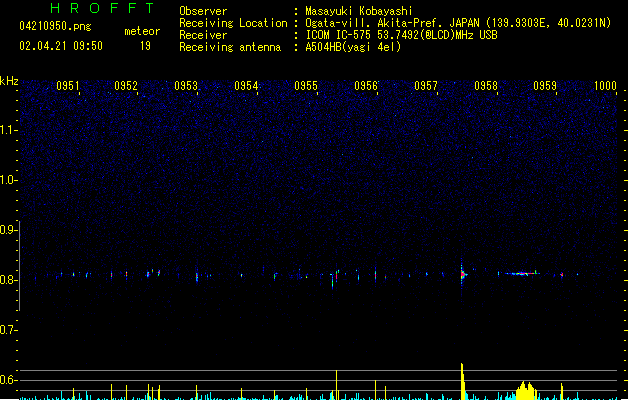
Task: Click the date stamp 02.04.21 09:50
Action: tap(61, 46)
